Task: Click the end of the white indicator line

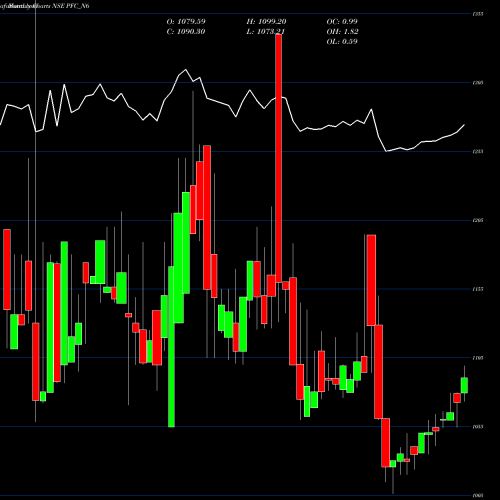Action: coord(464,125)
